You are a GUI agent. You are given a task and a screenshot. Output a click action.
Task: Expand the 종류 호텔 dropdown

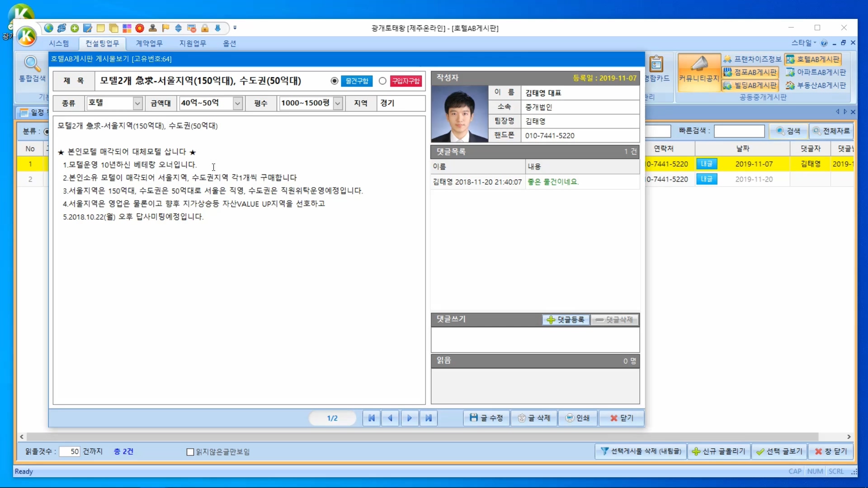[137, 103]
